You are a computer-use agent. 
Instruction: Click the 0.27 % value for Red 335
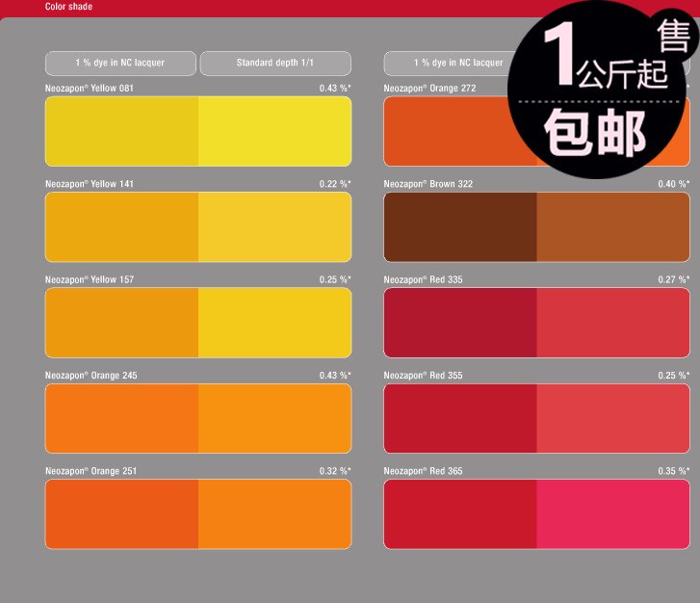(674, 279)
